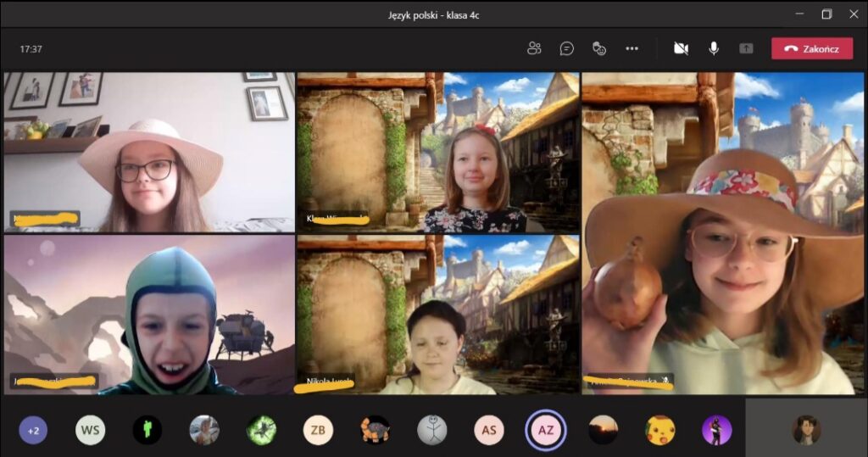
Task: Turn the camera on
Action: [x=681, y=48]
